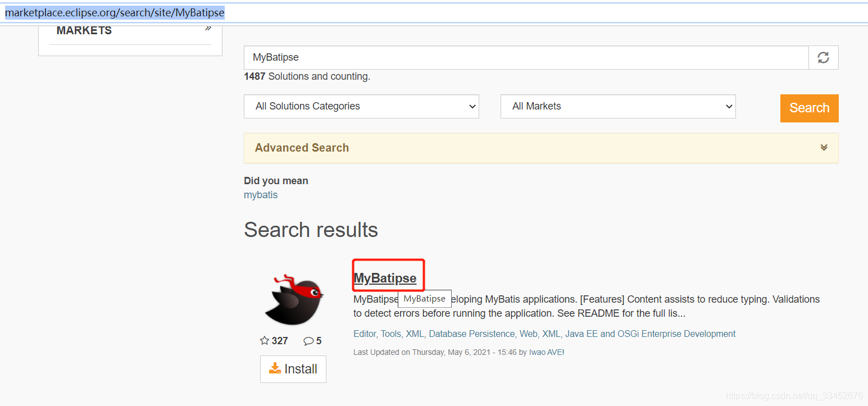The width and height of the screenshot is (868, 406).
Task: Expand the Advanced Search panel
Action: pos(541,148)
